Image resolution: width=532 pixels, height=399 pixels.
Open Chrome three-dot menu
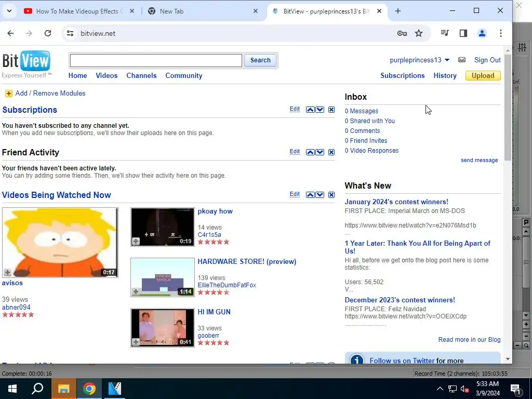(x=500, y=33)
